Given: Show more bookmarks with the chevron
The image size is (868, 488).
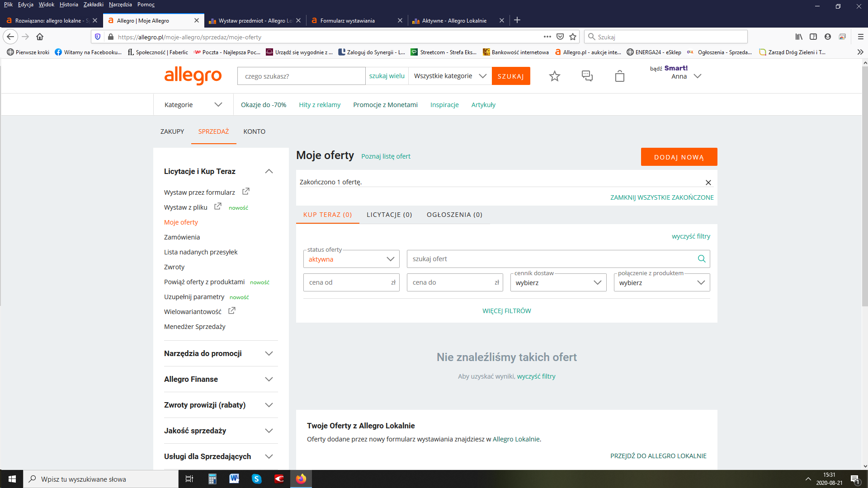Looking at the screenshot, I should point(860,52).
